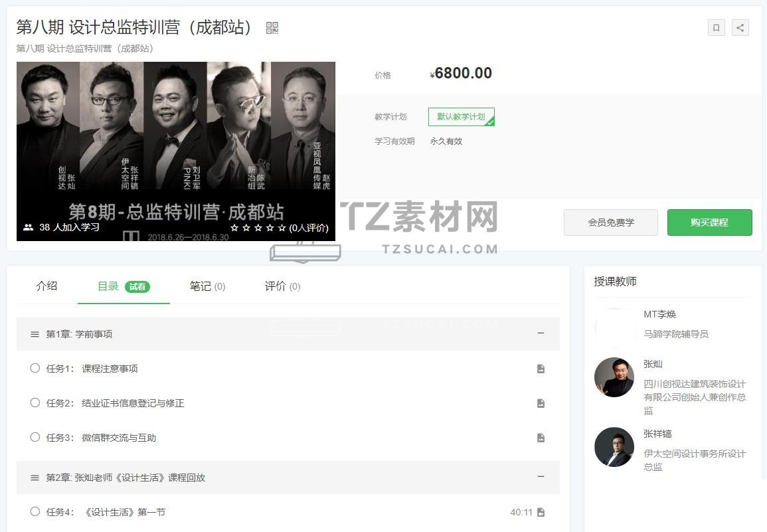Screen dimensions: 767x532
Task: Click the green 购买课程 button
Action: click(x=709, y=222)
